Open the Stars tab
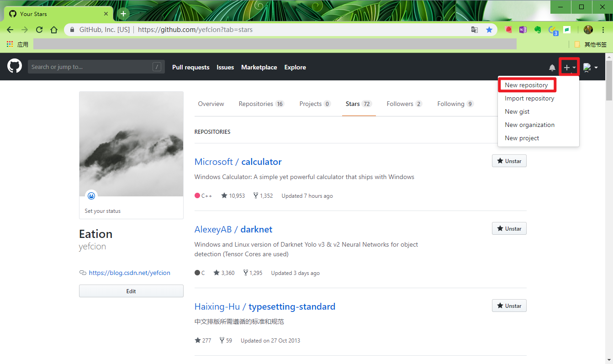Screen dimensions: 613x364 click(359, 104)
